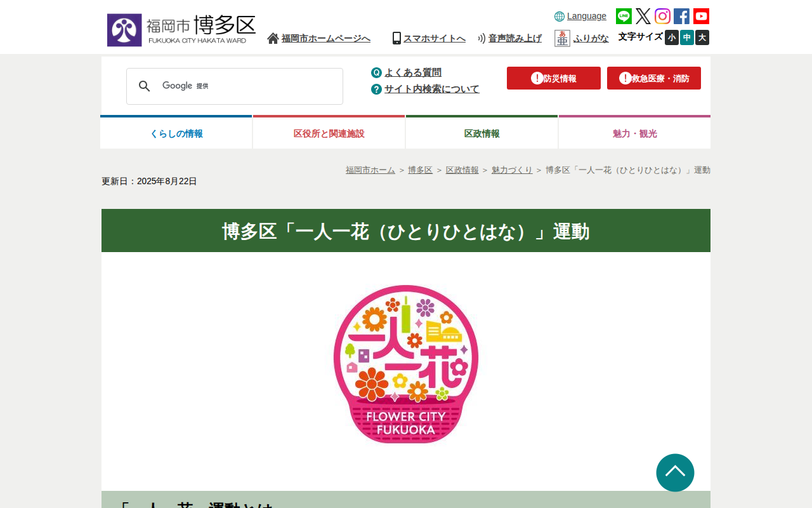
Task: Open the Facebook icon
Action: (682, 17)
